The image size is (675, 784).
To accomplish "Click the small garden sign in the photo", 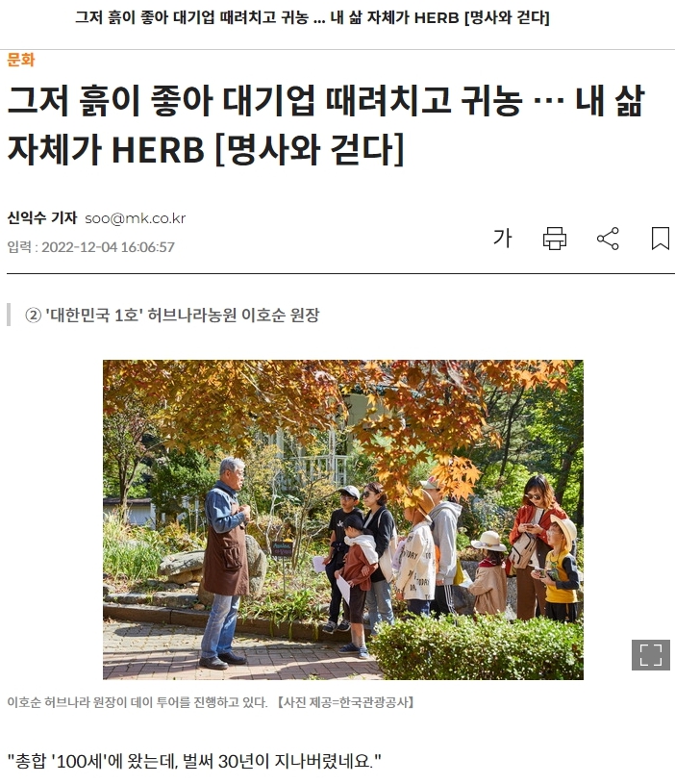I will coord(282,548).
